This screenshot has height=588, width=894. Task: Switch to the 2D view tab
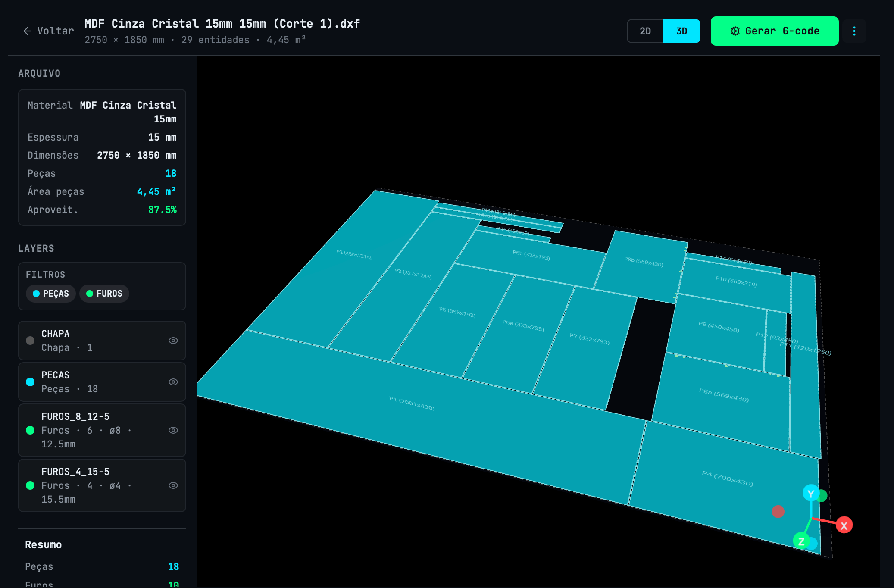(x=645, y=31)
